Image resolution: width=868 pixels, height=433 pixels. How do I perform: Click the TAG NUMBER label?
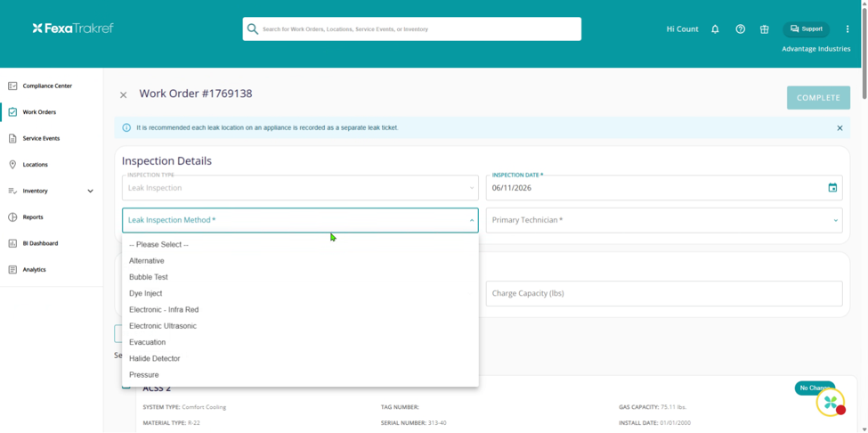pos(400,407)
